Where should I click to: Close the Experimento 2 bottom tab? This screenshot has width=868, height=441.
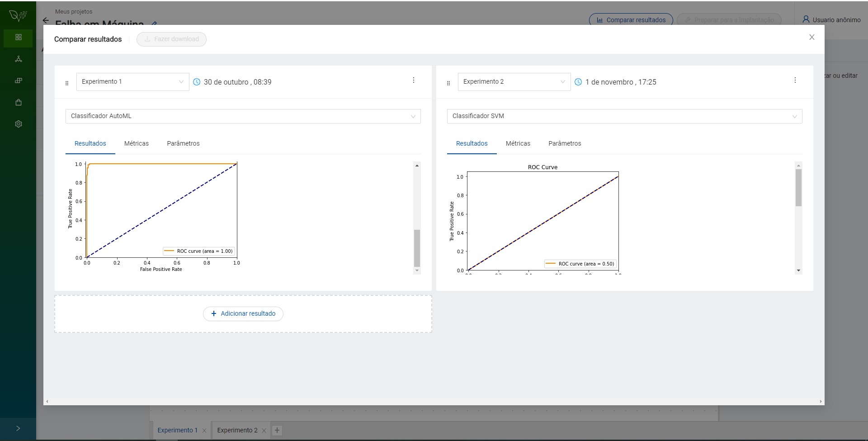(x=264, y=431)
